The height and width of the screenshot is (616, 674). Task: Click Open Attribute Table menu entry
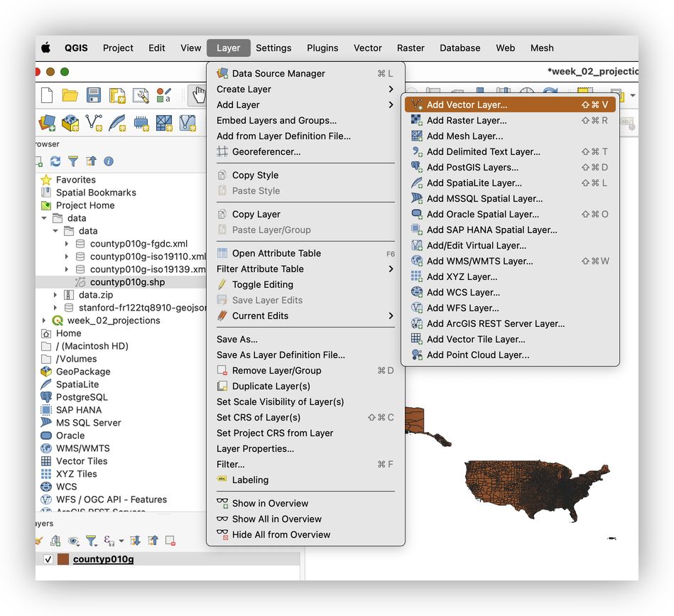tap(276, 253)
